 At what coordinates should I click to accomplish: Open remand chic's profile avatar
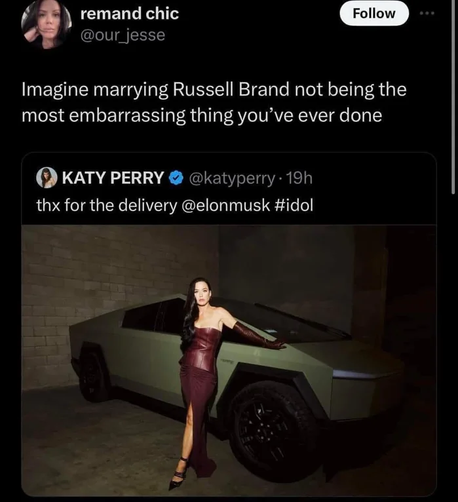46,24
